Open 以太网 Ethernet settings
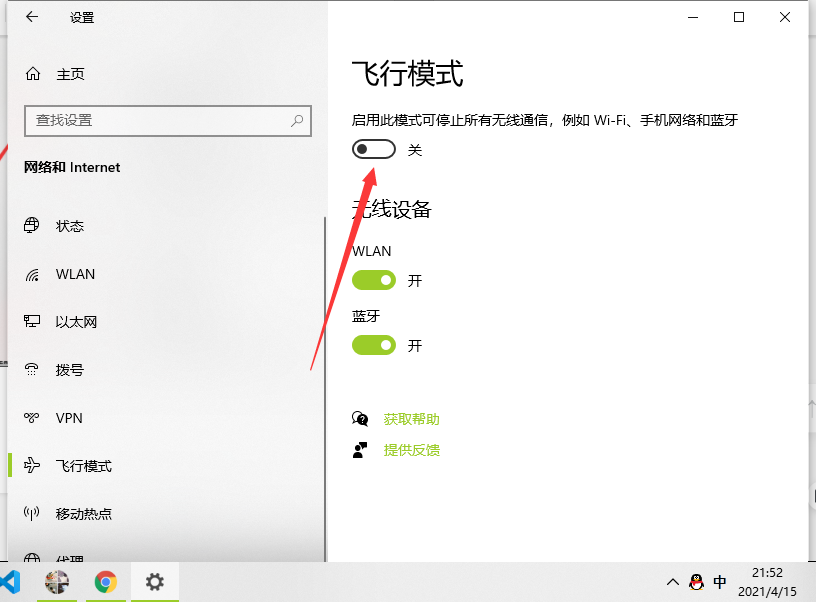This screenshot has height=602, width=816. (76, 322)
